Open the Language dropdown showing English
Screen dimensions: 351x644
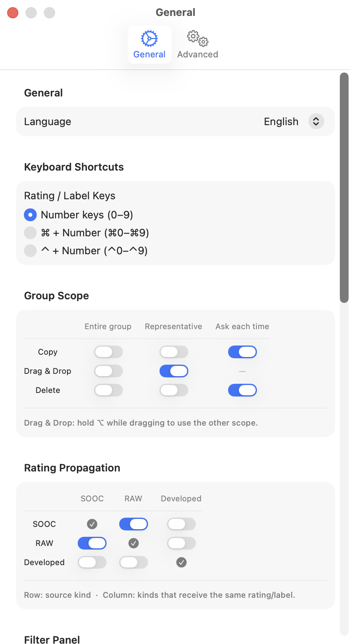294,122
